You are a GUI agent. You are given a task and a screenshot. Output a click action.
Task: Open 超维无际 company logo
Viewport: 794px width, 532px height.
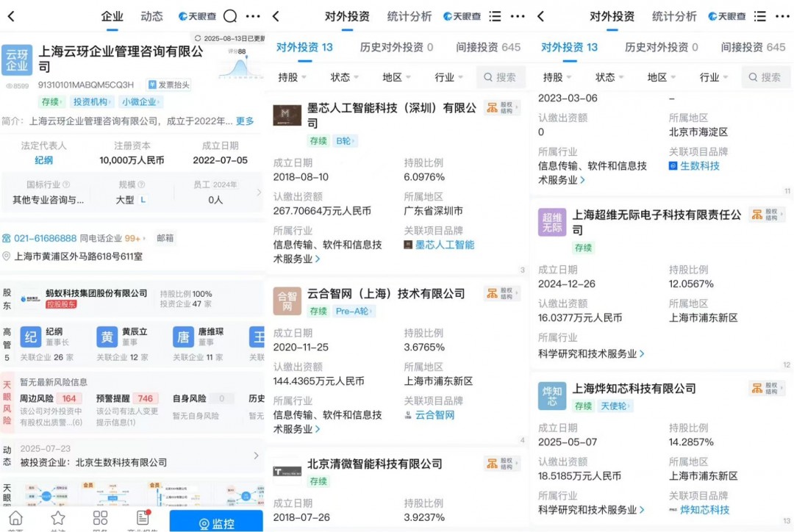click(552, 222)
